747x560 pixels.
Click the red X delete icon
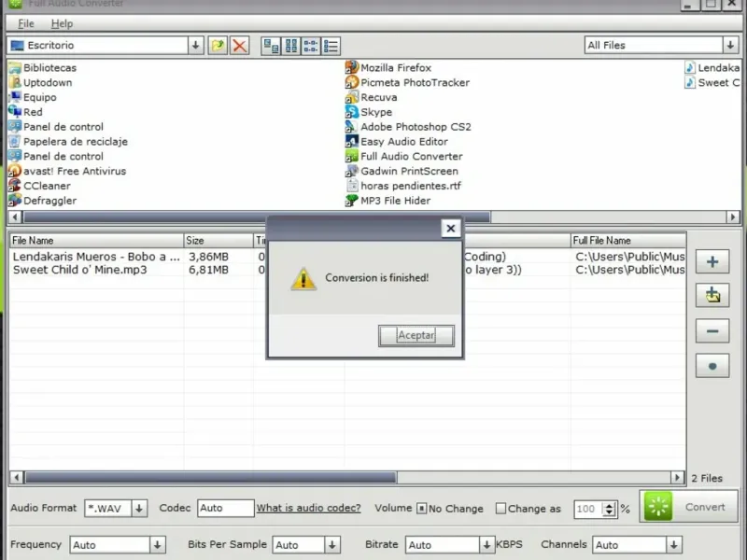click(240, 46)
